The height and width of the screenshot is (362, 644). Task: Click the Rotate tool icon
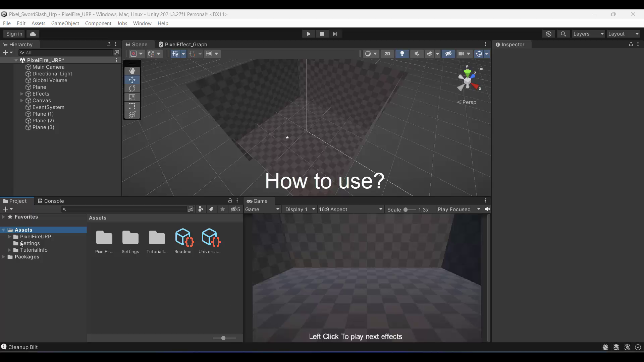coord(132,88)
